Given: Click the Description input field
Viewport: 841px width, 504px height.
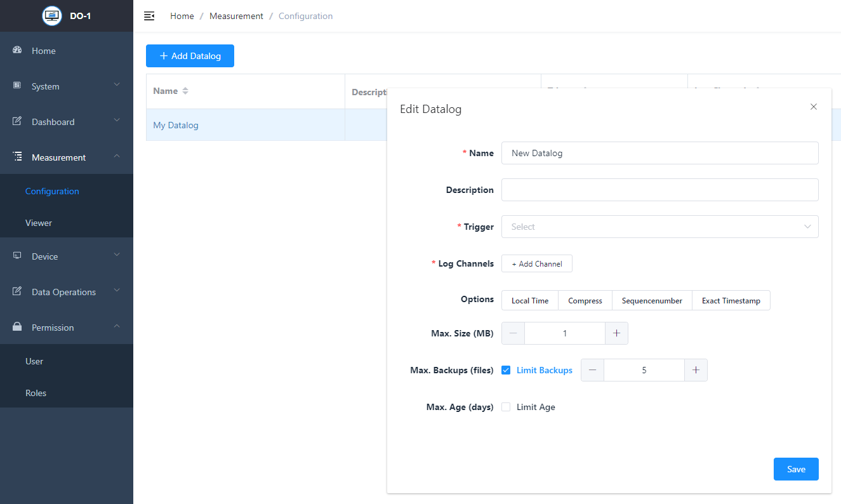Looking at the screenshot, I should pos(659,190).
